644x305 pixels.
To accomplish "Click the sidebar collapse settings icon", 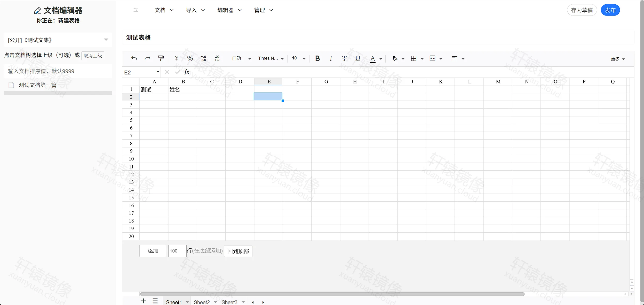I will coord(136,10).
